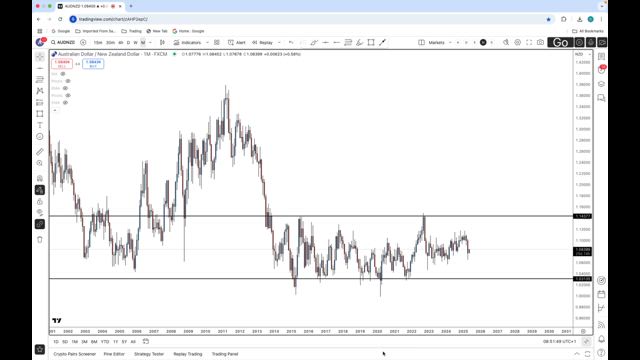Toggle the fifth indicator's eye visibility icon
This screenshot has width=640, height=360.
pyautogui.click(x=65, y=102)
